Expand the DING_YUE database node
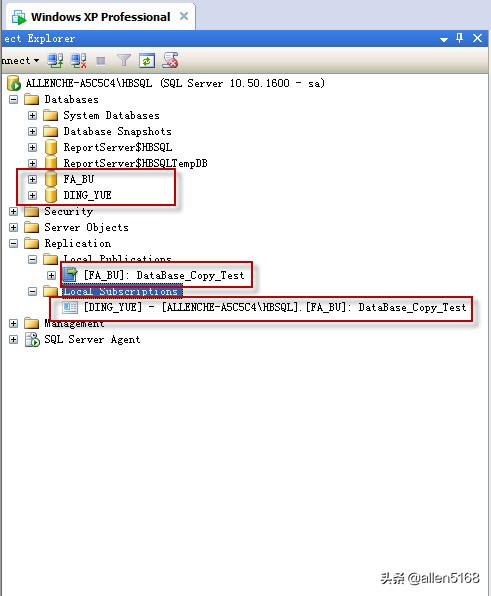The height and width of the screenshot is (596, 491). [33, 195]
